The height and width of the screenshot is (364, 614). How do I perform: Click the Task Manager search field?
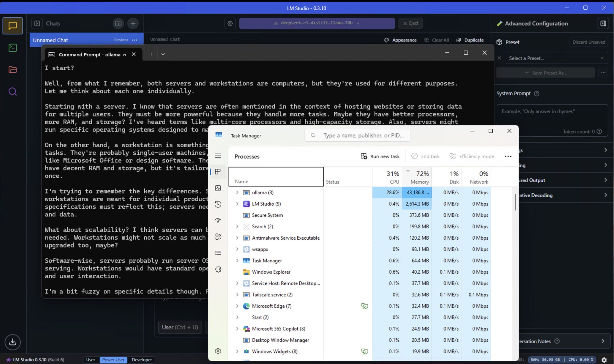(363, 135)
